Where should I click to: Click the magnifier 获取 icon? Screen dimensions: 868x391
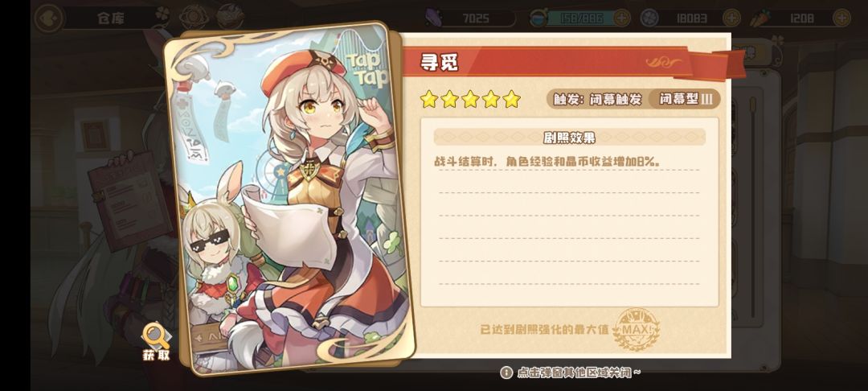(156, 342)
